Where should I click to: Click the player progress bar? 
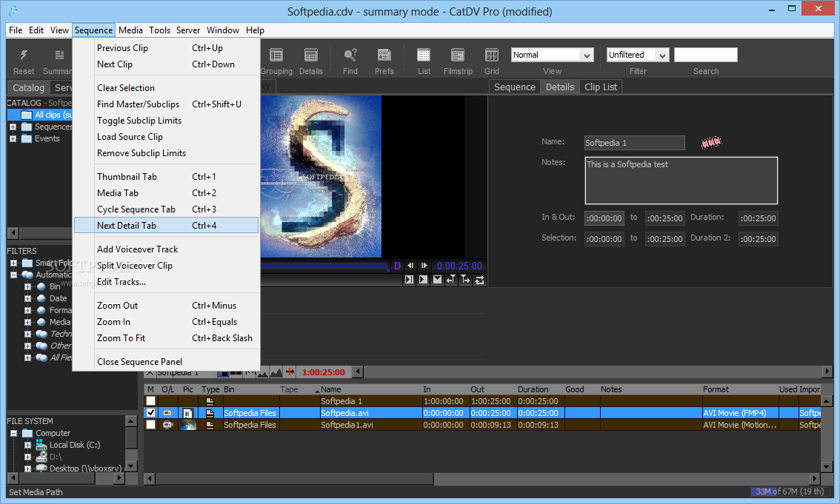[326, 266]
